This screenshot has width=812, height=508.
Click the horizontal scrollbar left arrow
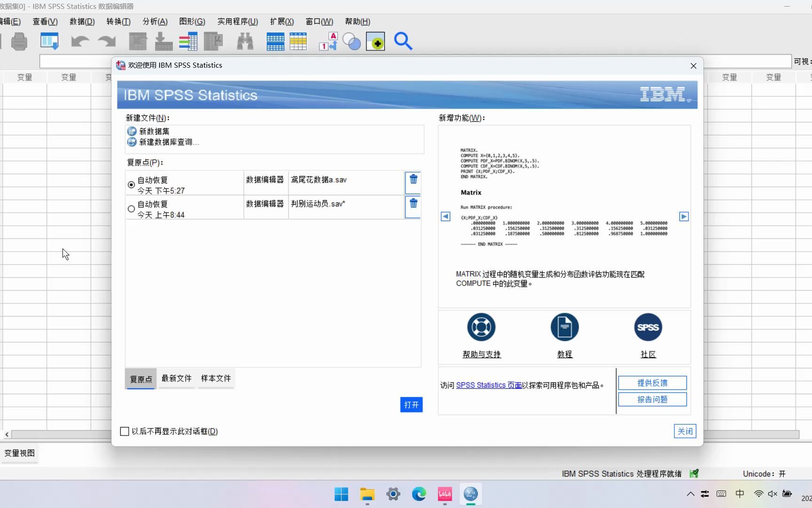point(7,435)
